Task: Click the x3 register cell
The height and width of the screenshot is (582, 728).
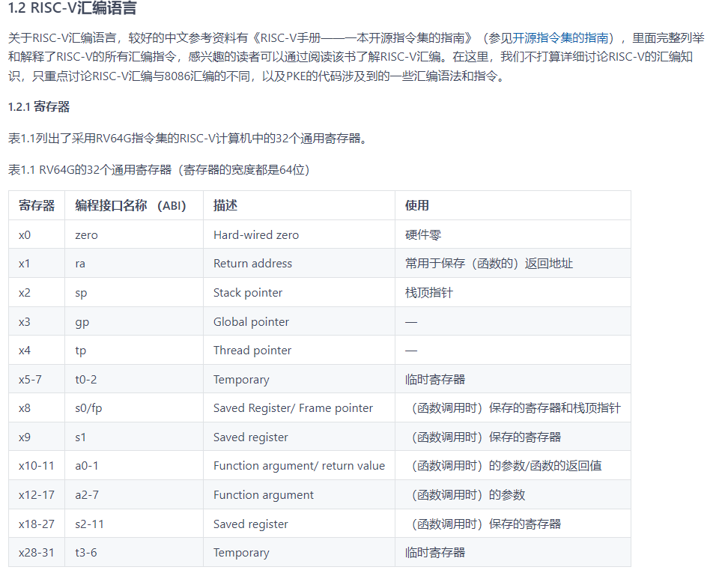Action: pyautogui.click(x=37, y=321)
